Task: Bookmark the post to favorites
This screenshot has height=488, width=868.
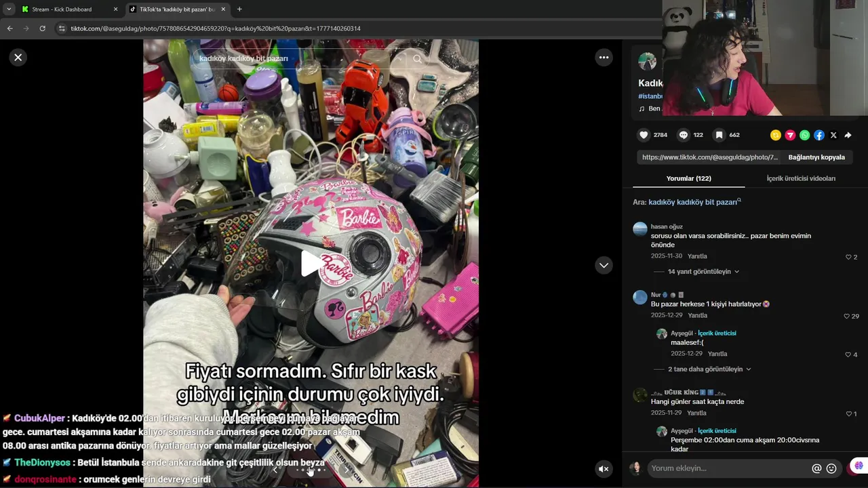Action: pyautogui.click(x=719, y=135)
